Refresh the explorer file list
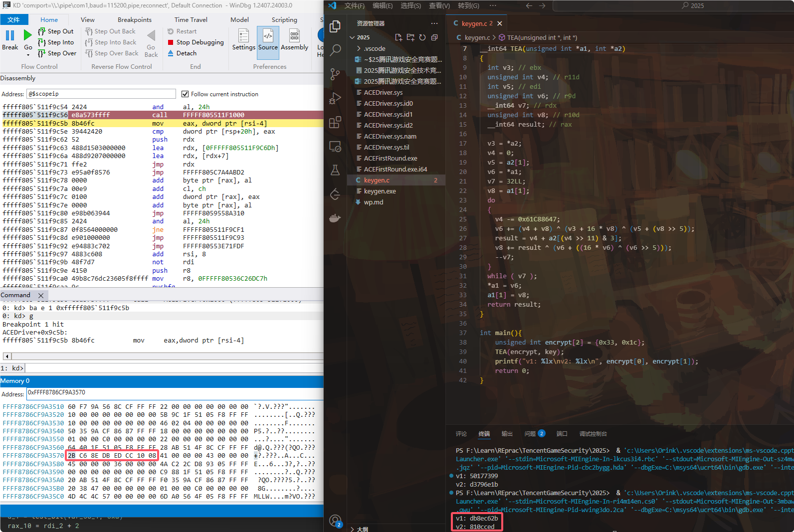Viewport: 794px width, 532px height. 422,37
